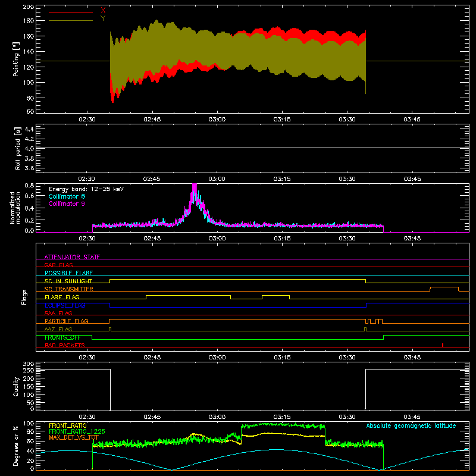Viewport: 476px width, 476px height.
Task: Click the 03:15 label under Quality plot
Action: pos(282,417)
